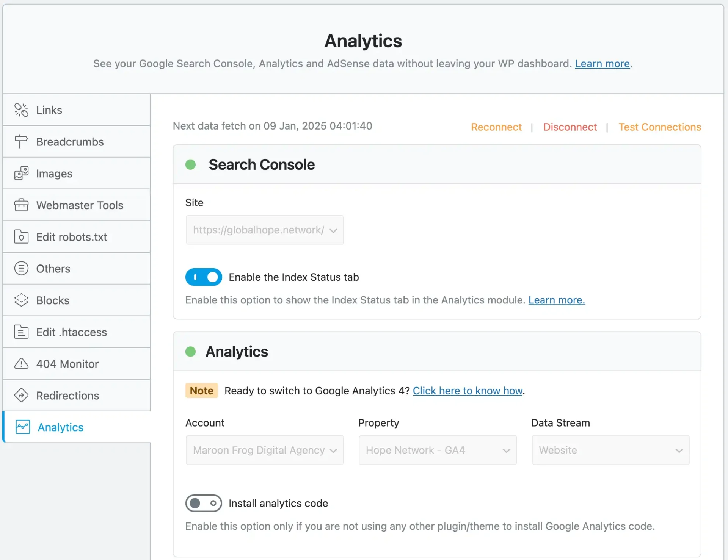Screen dimensions: 728x560
Task: Click the Disconnect link
Action: (x=570, y=127)
